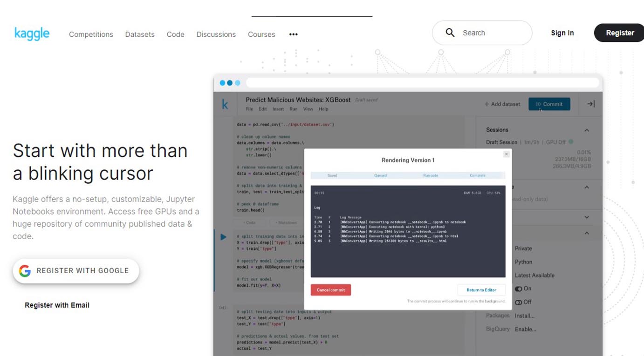The height and width of the screenshot is (356, 644).
Task: Click Install... next to Packages
Action: click(525, 316)
